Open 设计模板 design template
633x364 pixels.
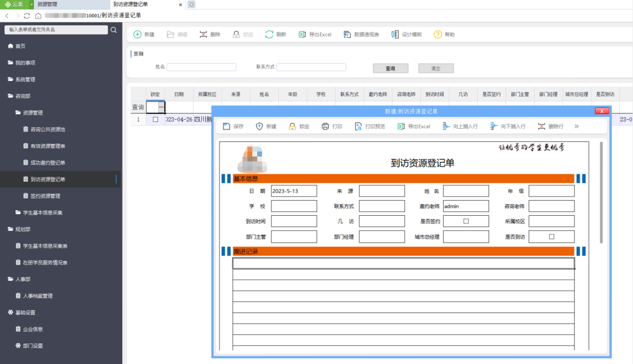407,34
